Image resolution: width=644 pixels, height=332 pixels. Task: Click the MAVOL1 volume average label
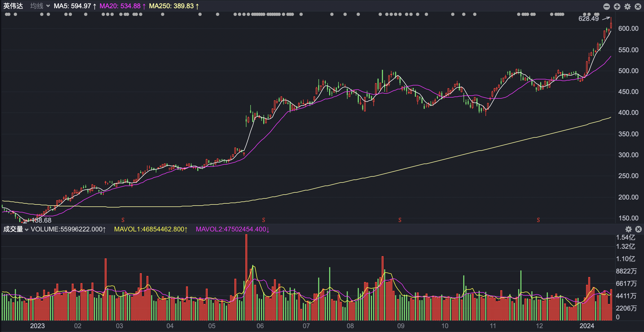coord(151,229)
